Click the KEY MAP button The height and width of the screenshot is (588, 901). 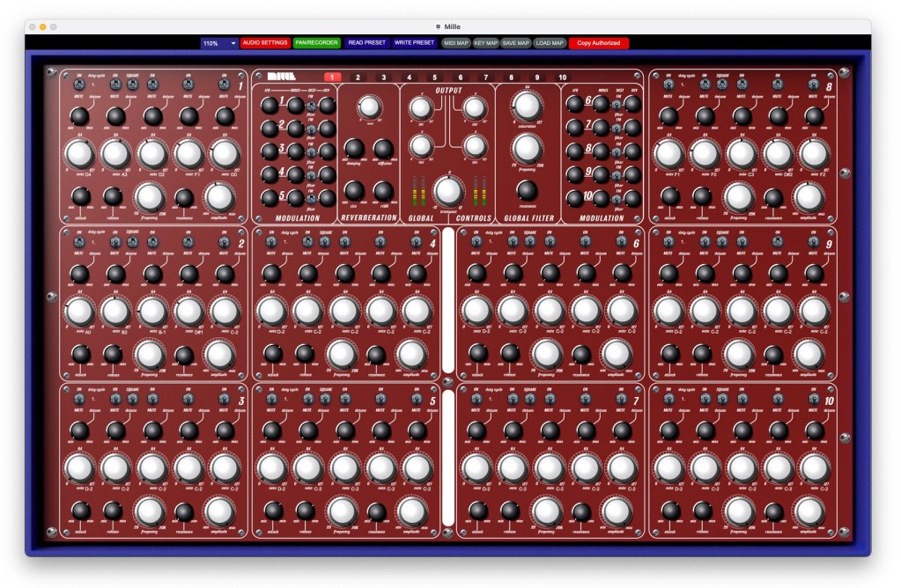(485, 42)
